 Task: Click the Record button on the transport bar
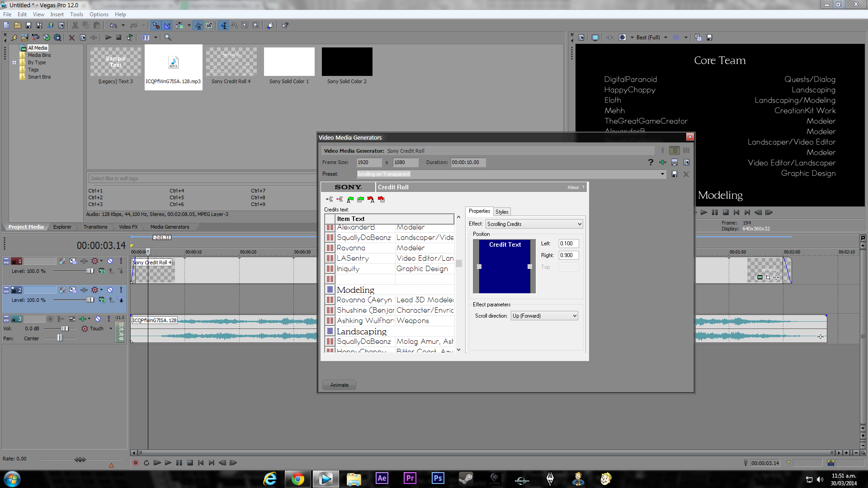coord(136,463)
